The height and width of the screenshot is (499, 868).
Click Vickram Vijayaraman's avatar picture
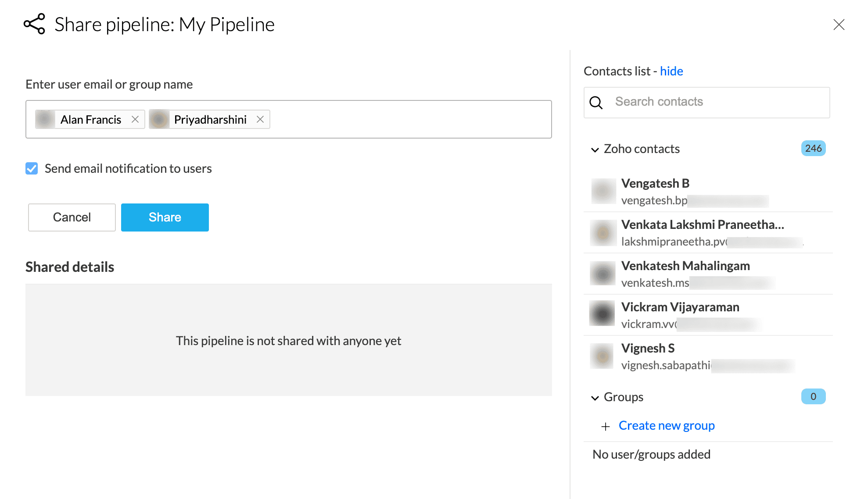[602, 313]
